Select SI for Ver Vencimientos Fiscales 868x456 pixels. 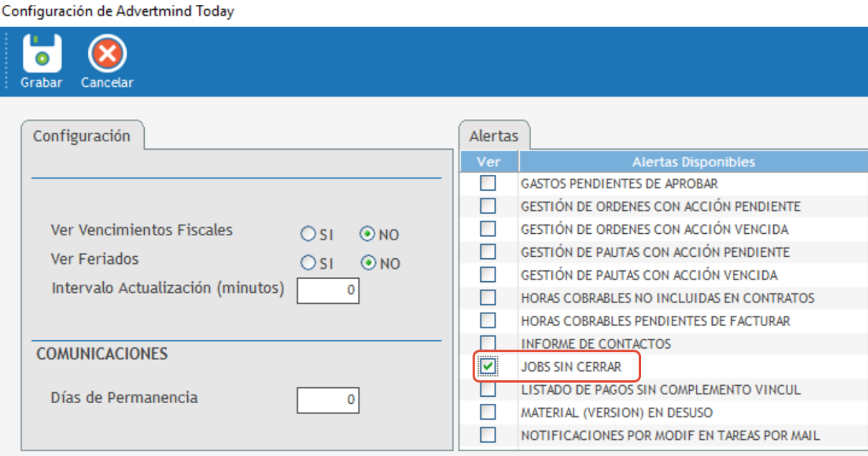click(308, 235)
